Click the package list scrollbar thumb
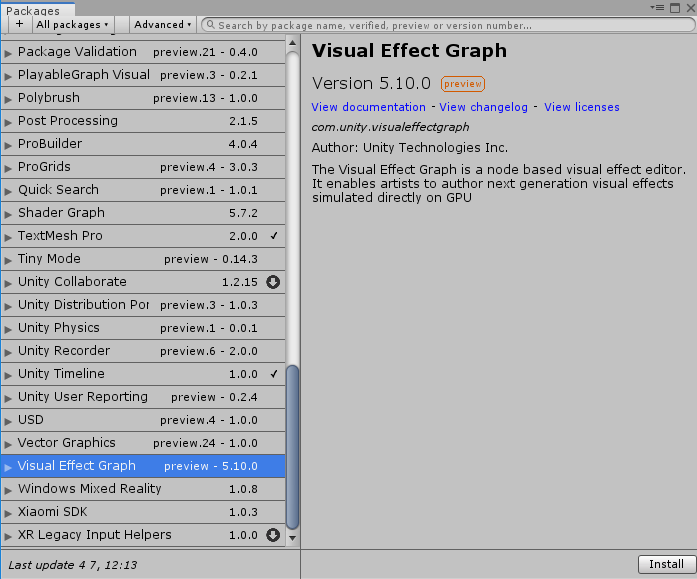Image resolution: width=697 pixels, height=579 pixels. coord(292,447)
